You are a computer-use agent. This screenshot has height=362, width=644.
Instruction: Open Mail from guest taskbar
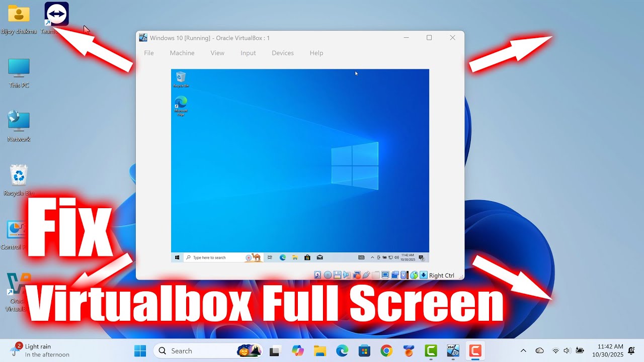coord(320,257)
